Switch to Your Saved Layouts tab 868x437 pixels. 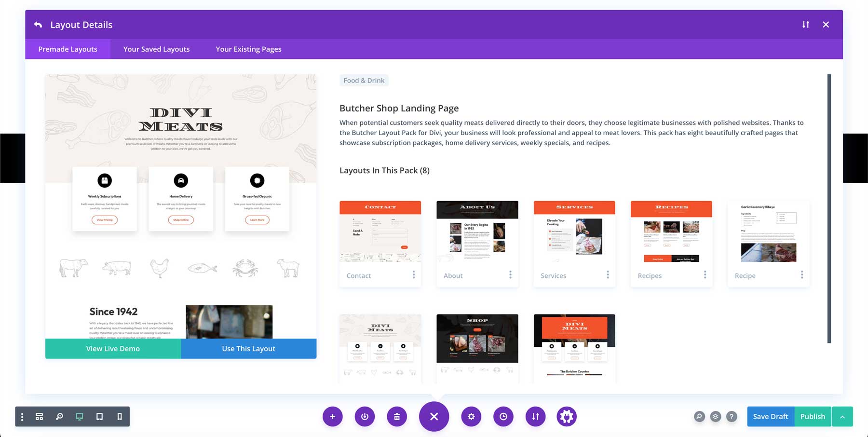156,49
